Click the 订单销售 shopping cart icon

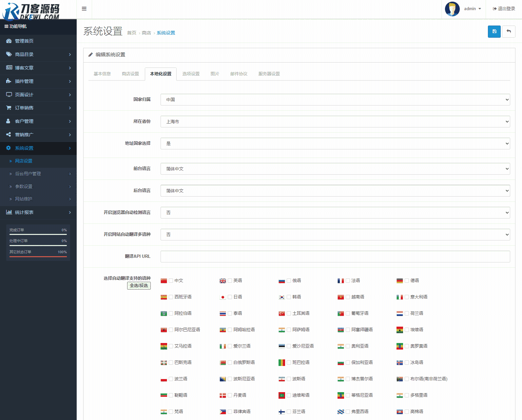point(9,108)
